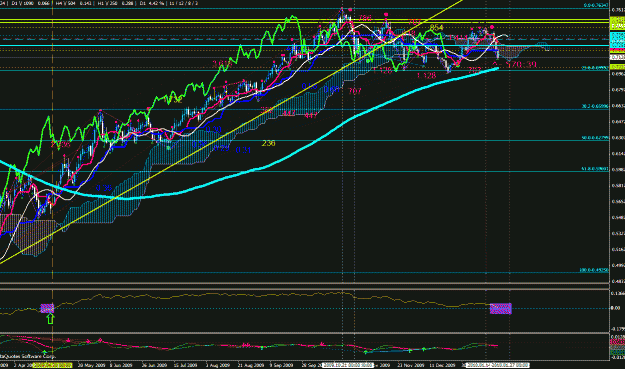The width and height of the screenshot is (625, 369).
Task: Click the 'D1 V 1090' header reading
Action: click(23, 3)
